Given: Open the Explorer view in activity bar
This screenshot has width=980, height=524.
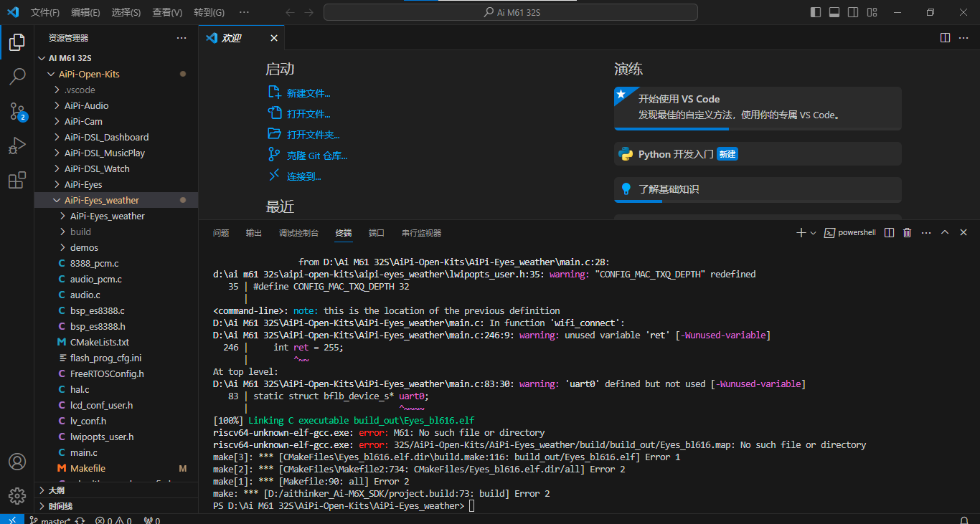Looking at the screenshot, I should coord(17,42).
